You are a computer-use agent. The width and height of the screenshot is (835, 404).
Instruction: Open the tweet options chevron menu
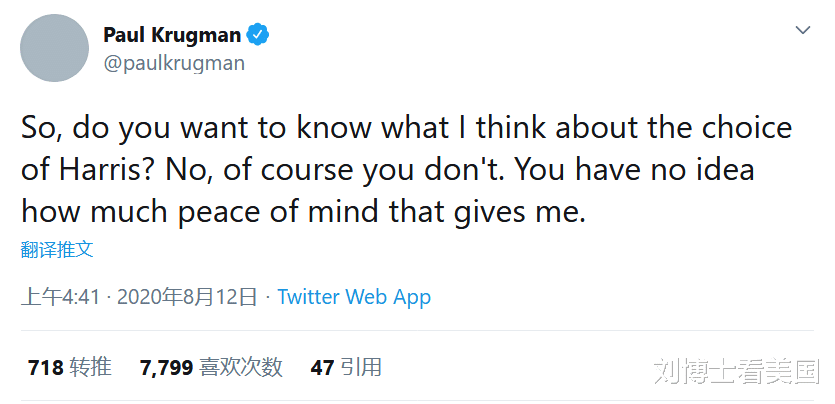(802, 31)
